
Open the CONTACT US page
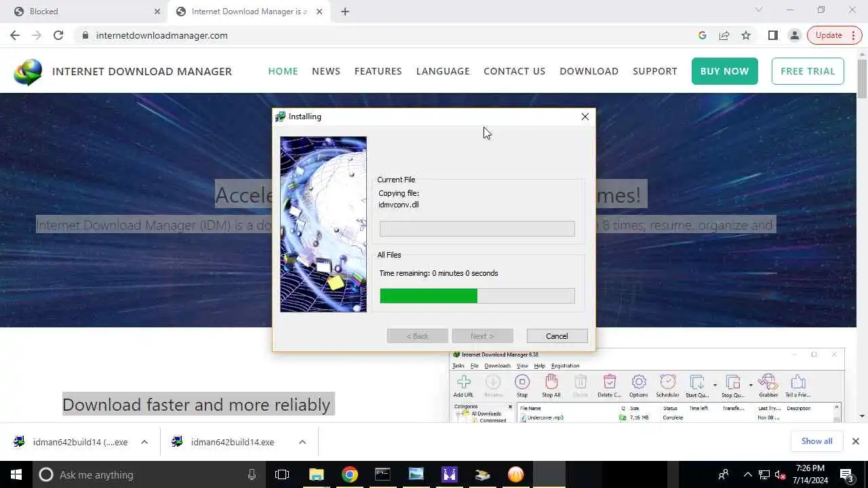click(514, 71)
